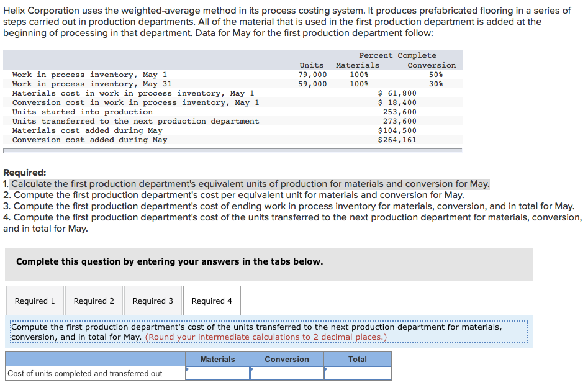Screen dimensions: 588x385
Task: Switch to the Required 2 tab
Action: click(94, 301)
